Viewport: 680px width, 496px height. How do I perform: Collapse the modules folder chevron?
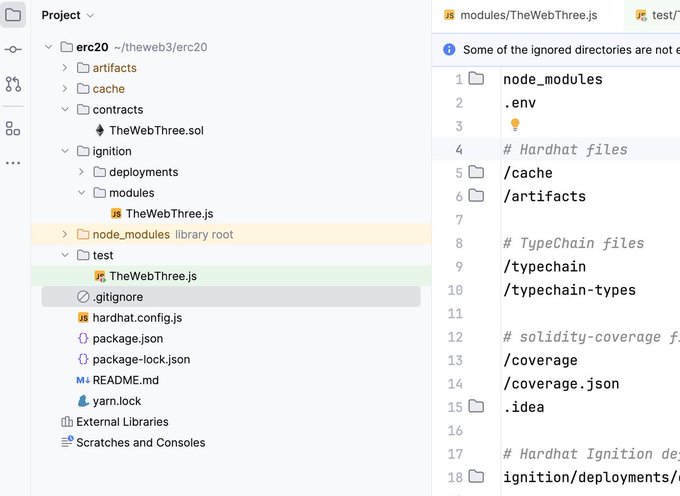pos(81,193)
